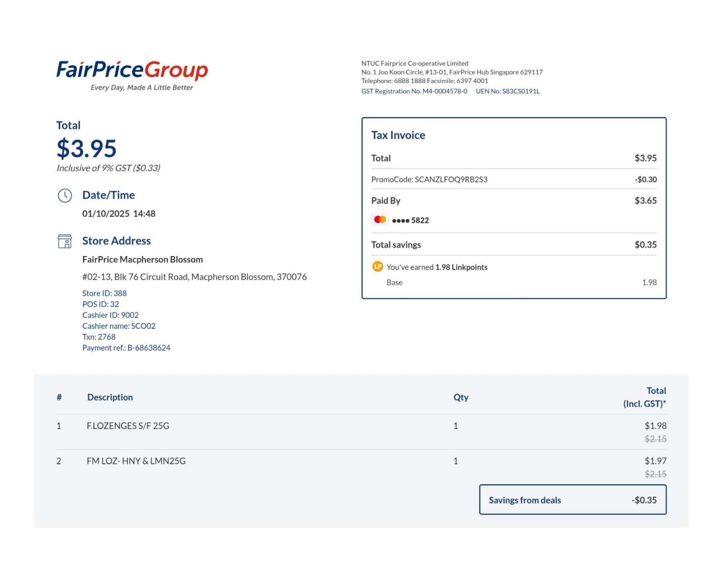This screenshot has height=588, width=723.
Task: Select the $3.65 paid amount
Action: 646,201
